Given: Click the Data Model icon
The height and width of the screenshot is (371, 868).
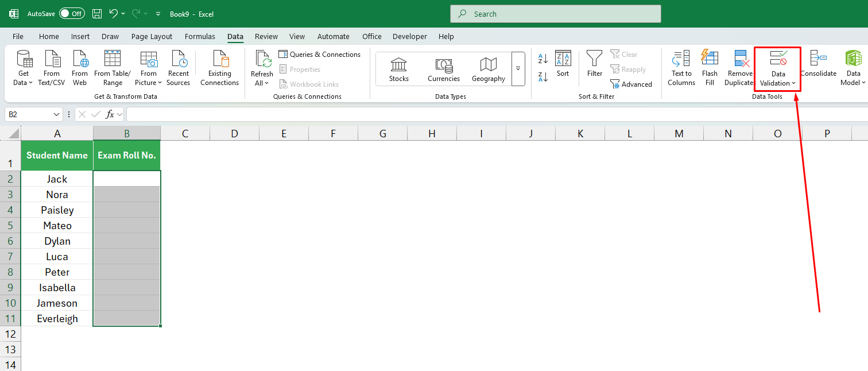Looking at the screenshot, I should pos(854,59).
